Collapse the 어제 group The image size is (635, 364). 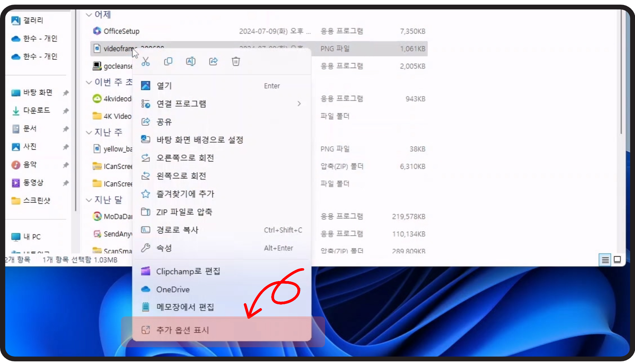89,15
